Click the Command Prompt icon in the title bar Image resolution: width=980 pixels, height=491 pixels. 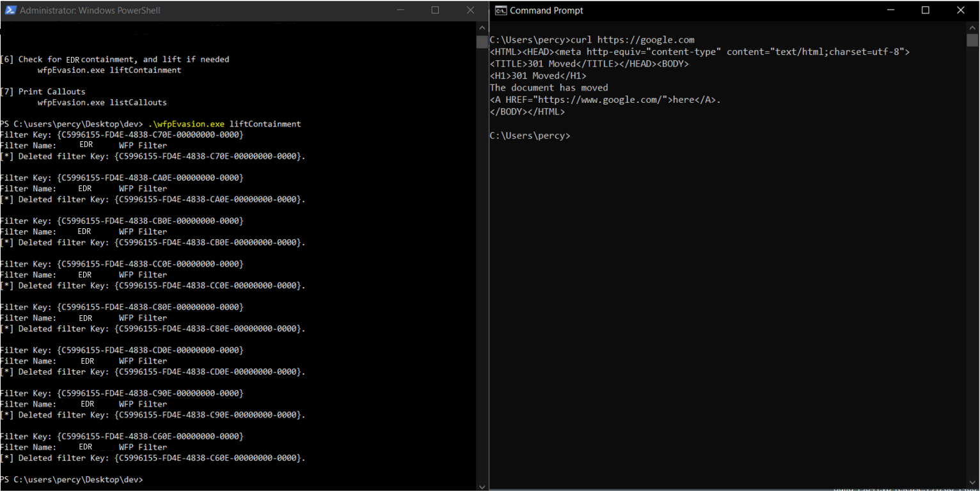[x=501, y=10]
